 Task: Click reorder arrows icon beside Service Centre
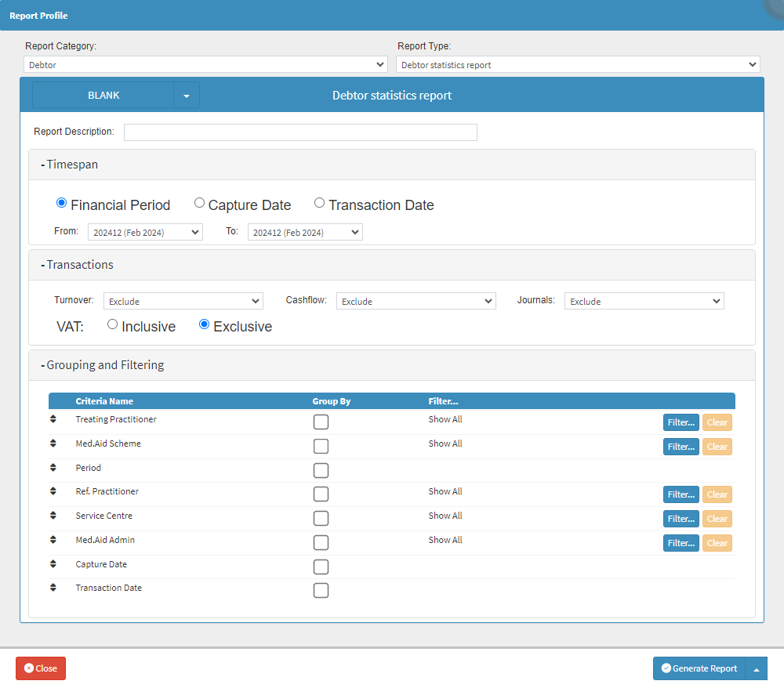(x=53, y=516)
